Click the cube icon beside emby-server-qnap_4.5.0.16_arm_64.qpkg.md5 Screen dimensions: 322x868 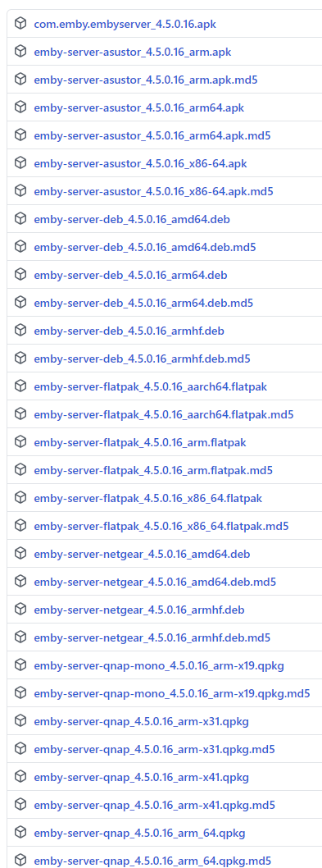click(x=20, y=861)
